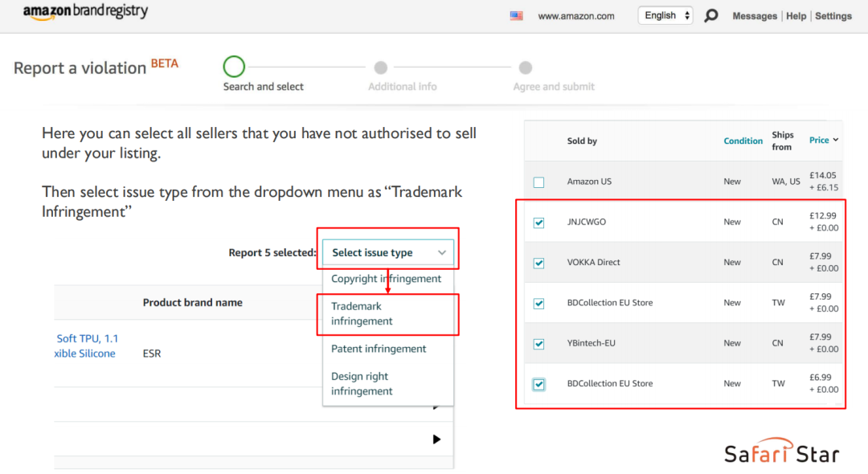Image resolution: width=868 pixels, height=474 pixels.
Task: Click the Additional info step circle
Action: click(x=381, y=68)
